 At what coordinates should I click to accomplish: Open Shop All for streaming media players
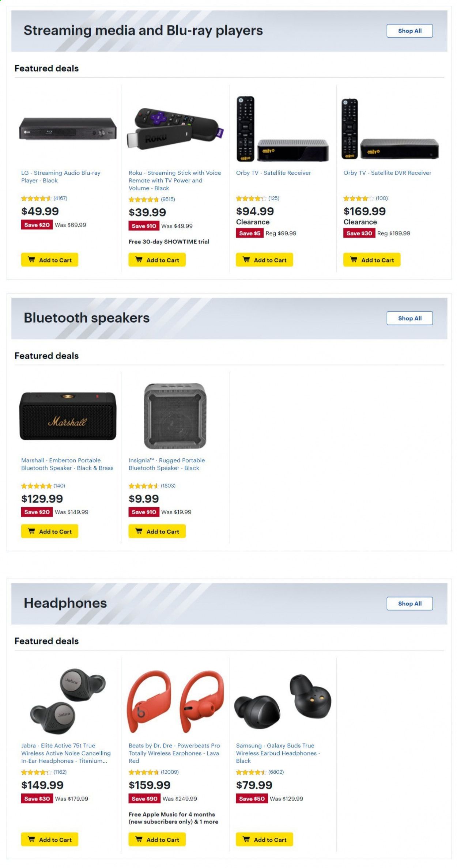point(409,31)
